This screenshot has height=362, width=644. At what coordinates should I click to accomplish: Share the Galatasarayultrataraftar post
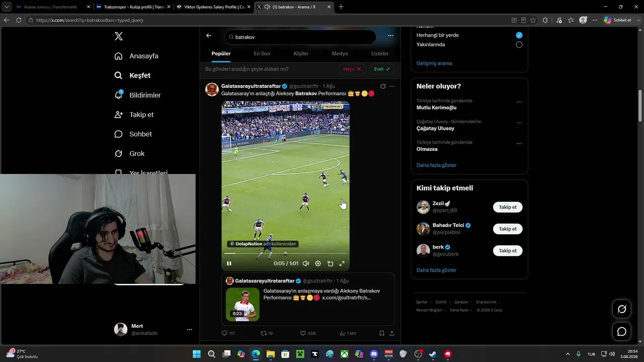[x=392, y=333]
